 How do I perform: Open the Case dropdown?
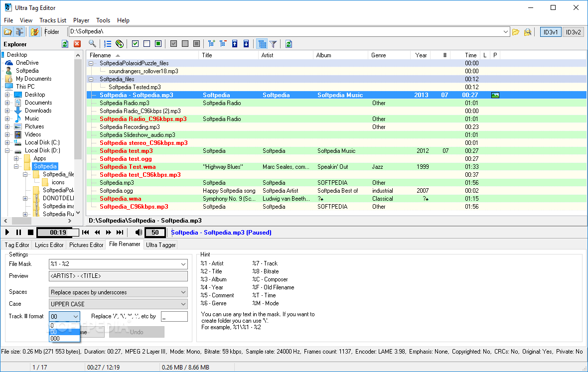coord(183,304)
